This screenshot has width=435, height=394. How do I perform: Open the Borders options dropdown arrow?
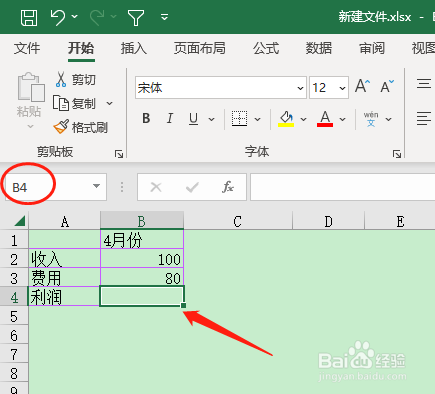[x=257, y=119]
